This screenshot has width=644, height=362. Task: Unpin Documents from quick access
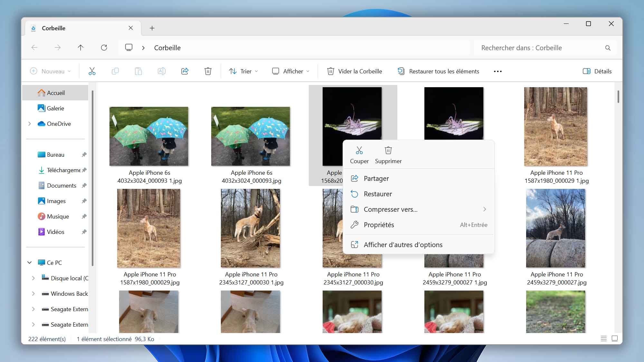84,186
